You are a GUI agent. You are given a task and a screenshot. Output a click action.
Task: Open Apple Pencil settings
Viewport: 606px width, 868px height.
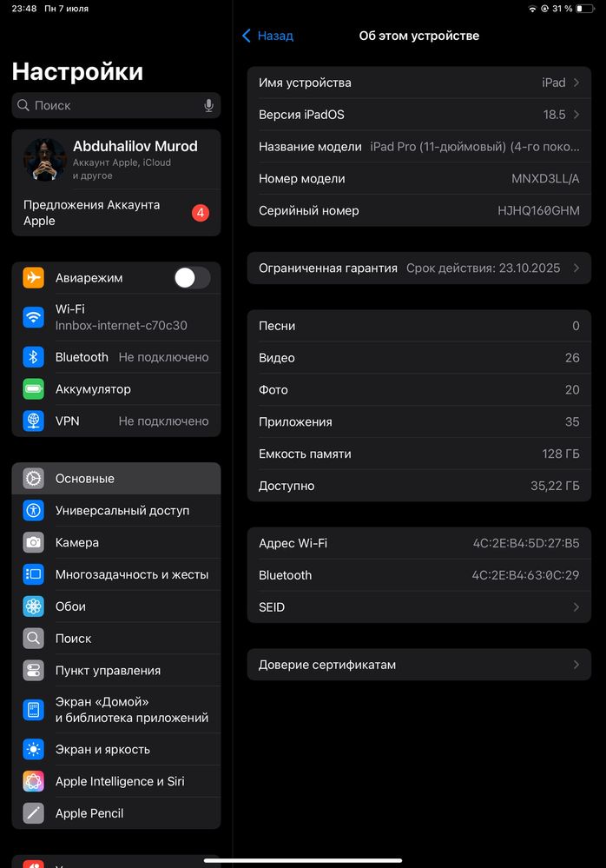pos(116,813)
